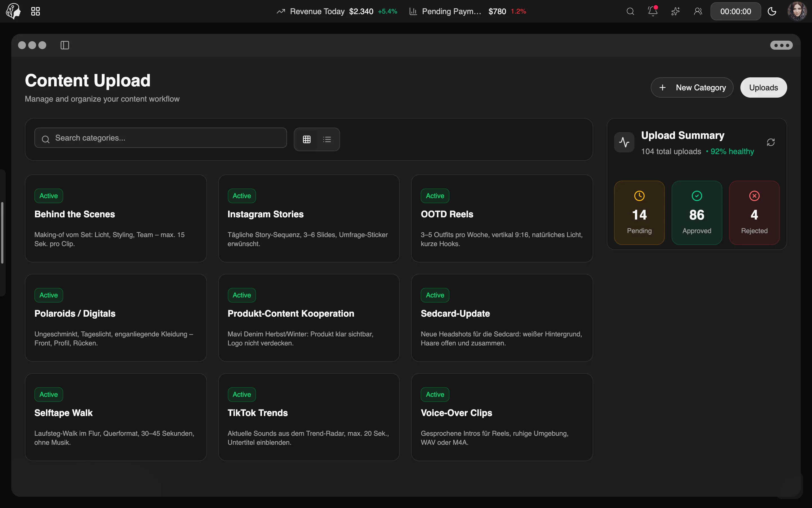Viewport: 812px width, 508px height.
Task: Toggle the sidebar panel icon
Action: (65, 45)
